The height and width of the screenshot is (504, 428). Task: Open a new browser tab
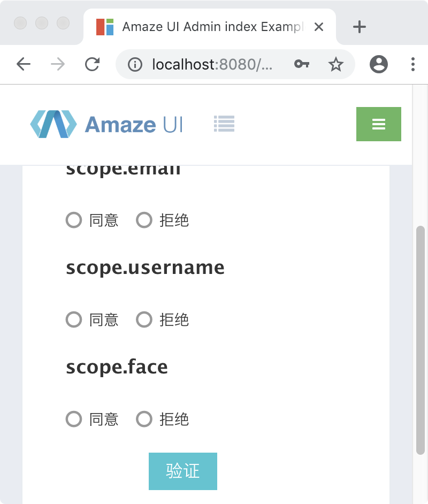coord(360,27)
